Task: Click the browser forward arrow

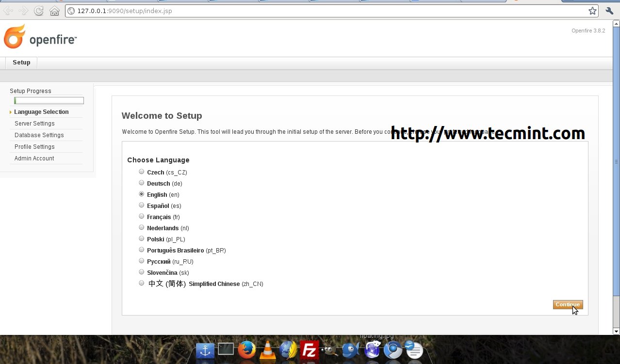Action: coord(23,11)
